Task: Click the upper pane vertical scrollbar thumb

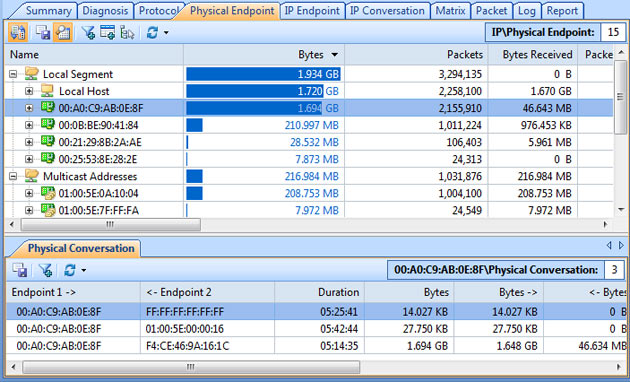Action: coord(621,97)
